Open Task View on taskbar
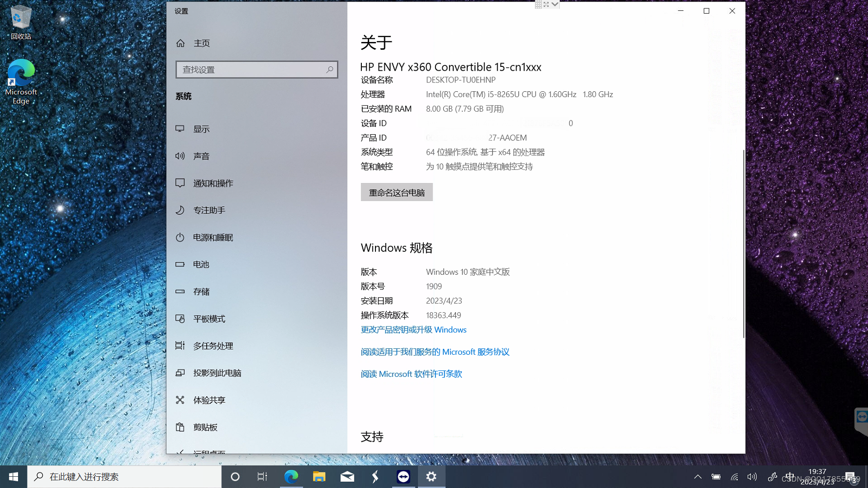The image size is (868, 488). (262, 477)
